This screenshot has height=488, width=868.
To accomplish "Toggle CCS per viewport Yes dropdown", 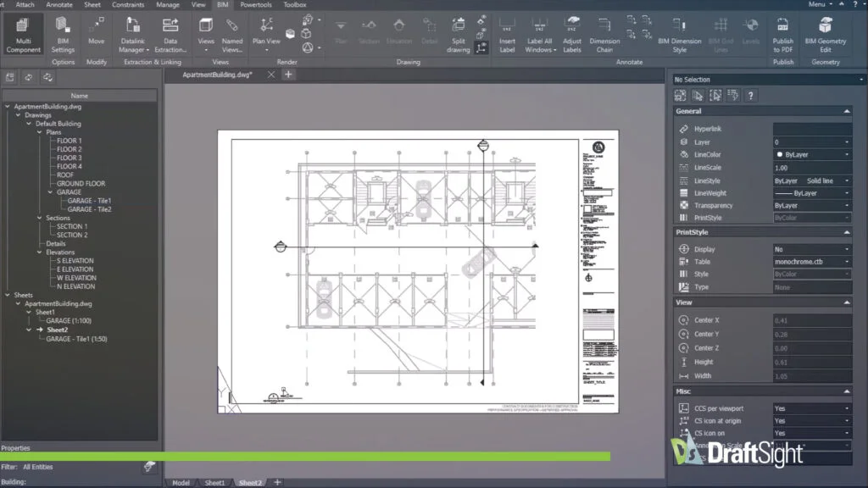I will [x=811, y=408].
